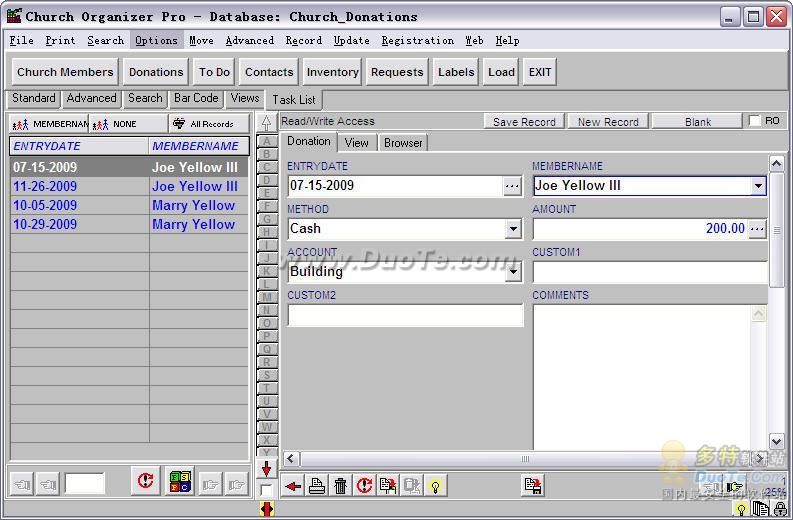Jump to letter M in alphabet bar
The image size is (793, 520).
267,297
